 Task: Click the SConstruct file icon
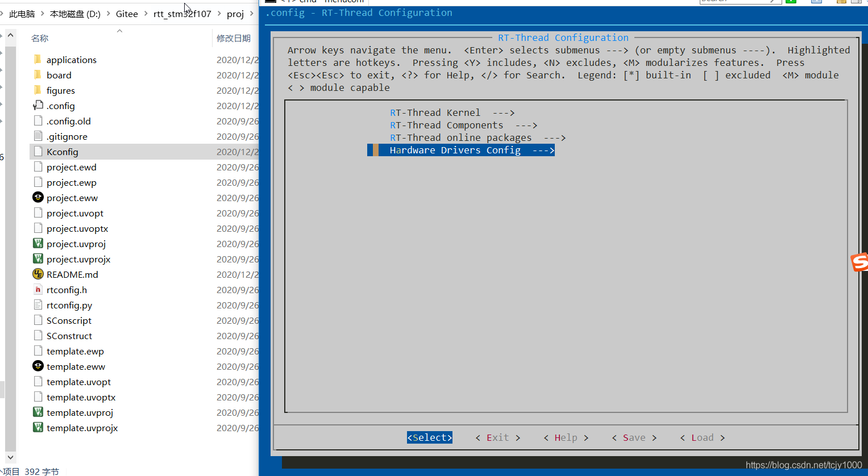(x=38, y=336)
